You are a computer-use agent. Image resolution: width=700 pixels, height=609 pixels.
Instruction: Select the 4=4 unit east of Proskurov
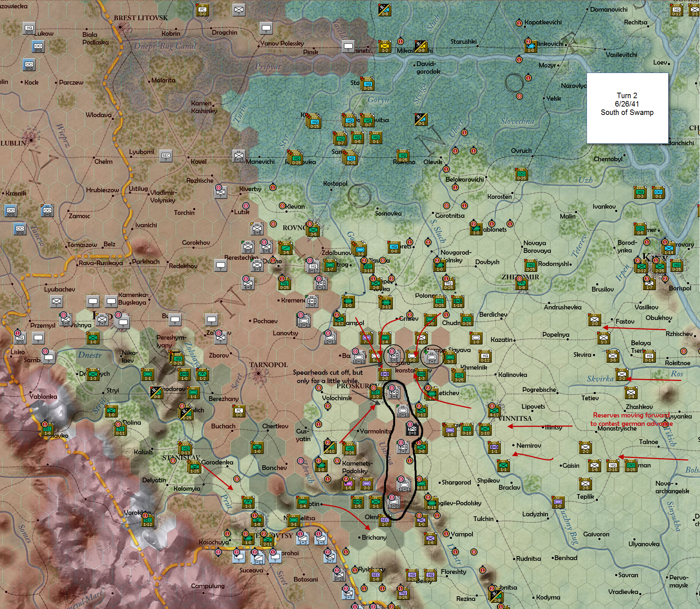394,393
